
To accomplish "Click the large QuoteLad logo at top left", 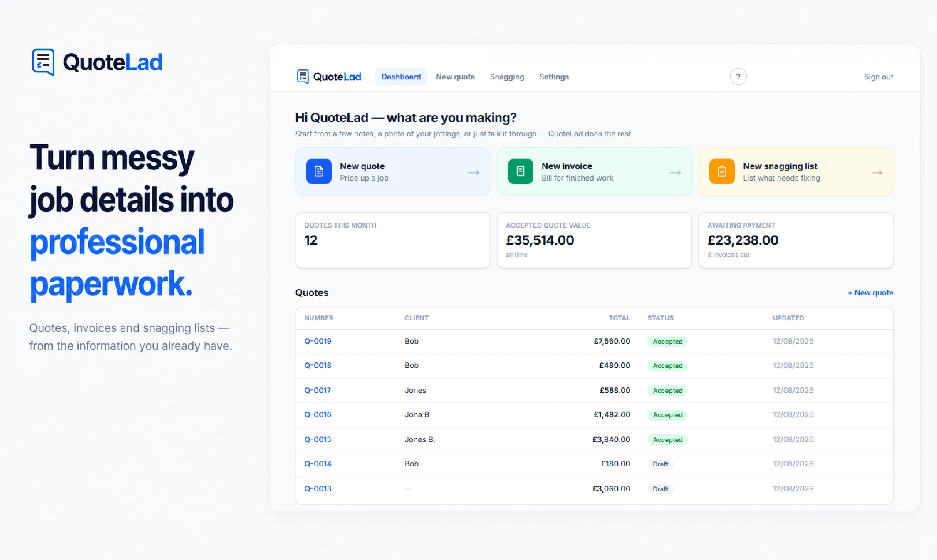I will tap(97, 62).
